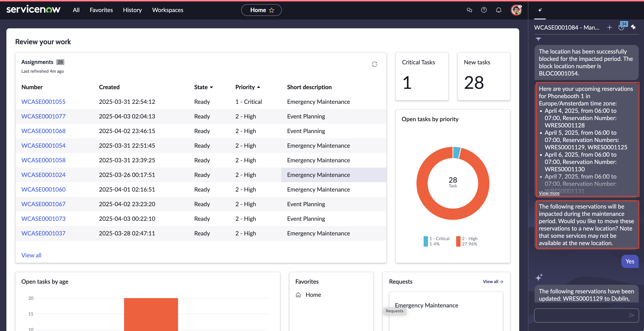The height and width of the screenshot is (331, 644).
Task: Open case WCASE0001060
Action: [x=43, y=190]
